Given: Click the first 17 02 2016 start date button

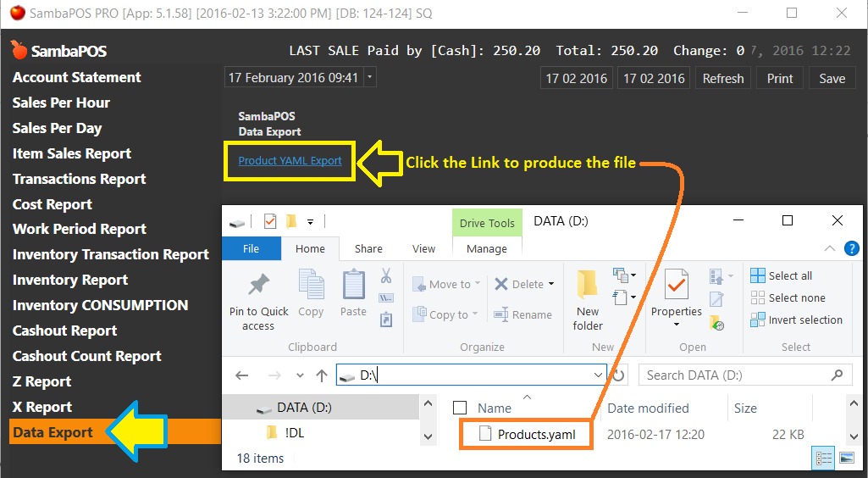Looking at the screenshot, I should 577,79.
